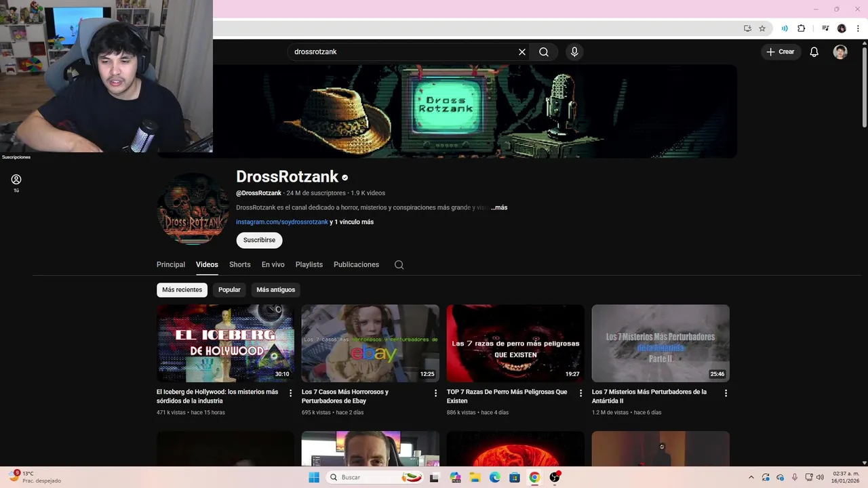Open File Explorer from taskbar
Viewport: 868px width, 488px height.
pyautogui.click(x=475, y=477)
